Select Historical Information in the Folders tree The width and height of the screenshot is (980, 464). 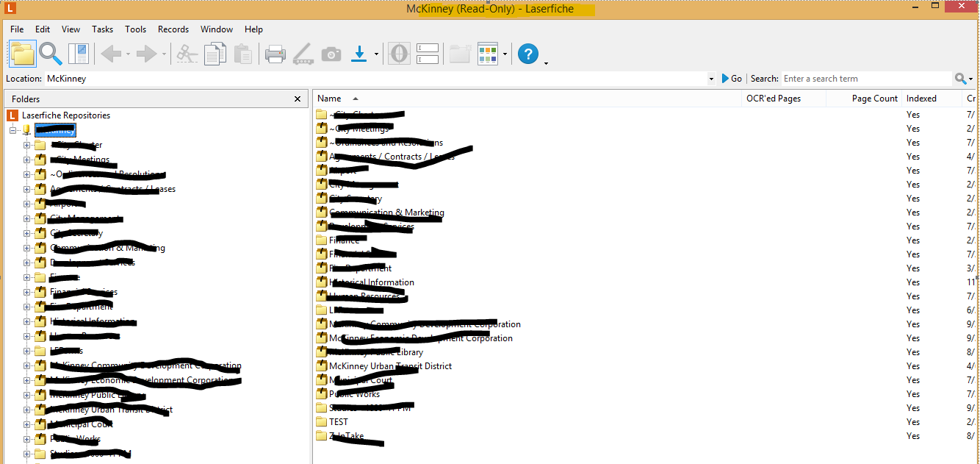(x=93, y=321)
